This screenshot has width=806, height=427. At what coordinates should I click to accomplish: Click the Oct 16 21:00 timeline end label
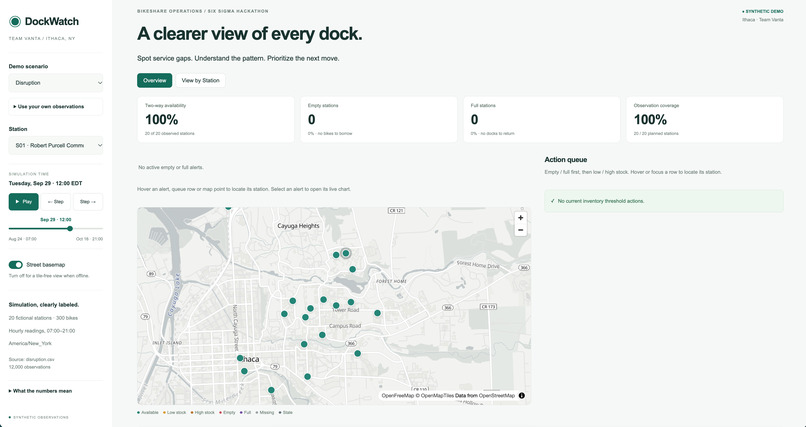89,239
